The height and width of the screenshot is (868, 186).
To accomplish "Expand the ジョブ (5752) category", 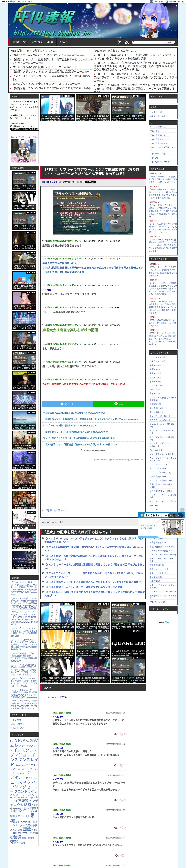I will point(166,408).
